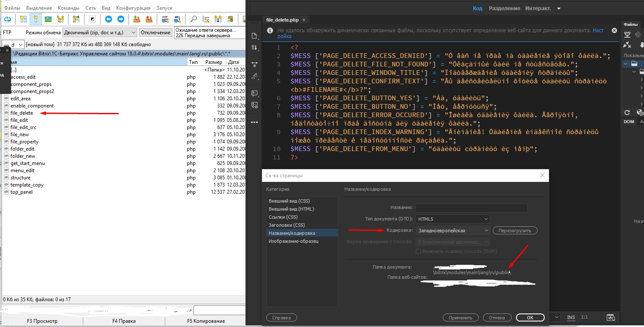This screenshot has width=644, height=327.
Task: Open the 'Сеть' menu
Action: click(x=90, y=8)
